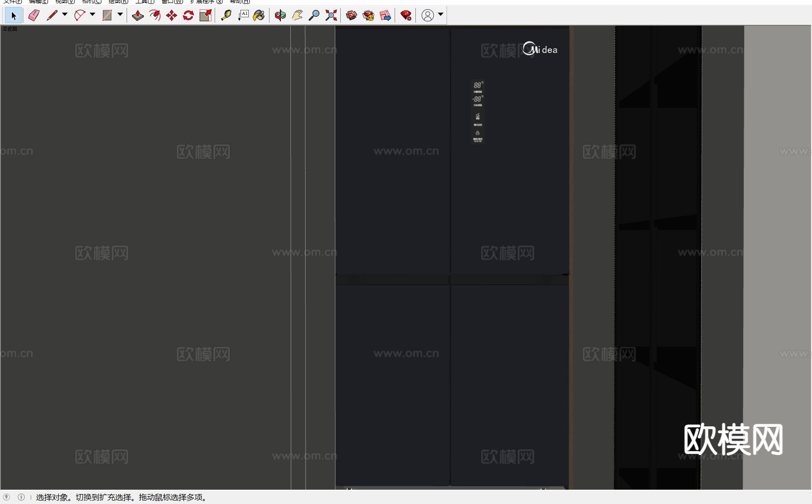The image size is (812, 504).
Task: Activate the Scale tool
Action: (x=205, y=16)
